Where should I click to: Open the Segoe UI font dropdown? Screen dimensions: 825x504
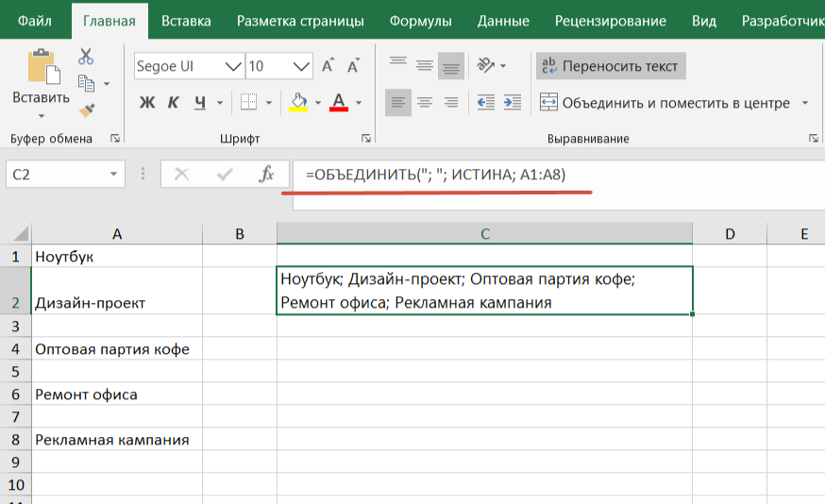click(x=233, y=66)
